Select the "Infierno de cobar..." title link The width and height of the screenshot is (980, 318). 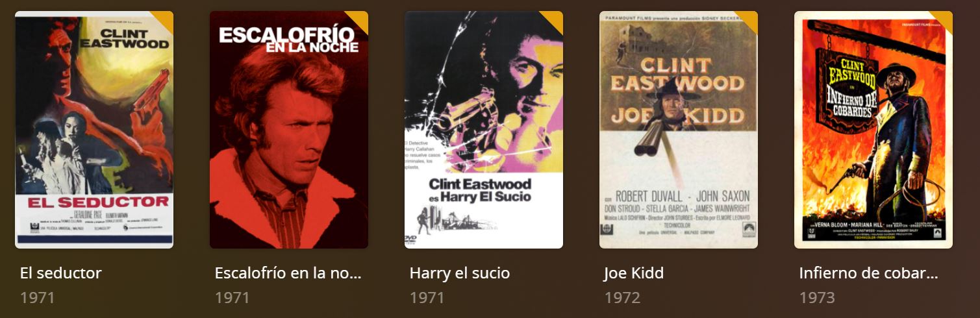pyautogui.click(x=868, y=273)
